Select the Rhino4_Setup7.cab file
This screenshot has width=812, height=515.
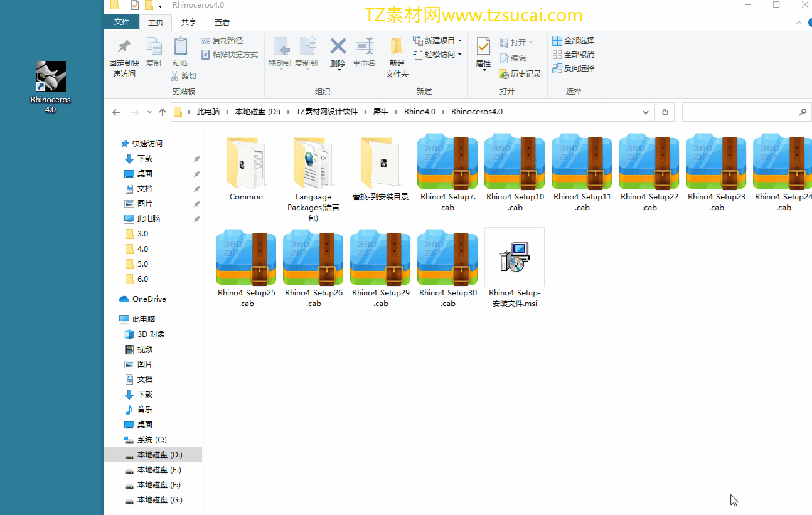point(447,173)
